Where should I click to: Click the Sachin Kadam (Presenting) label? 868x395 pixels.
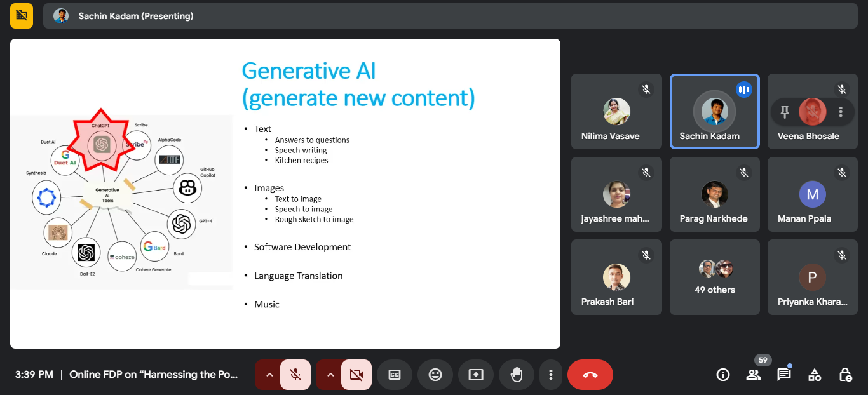click(x=136, y=16)
